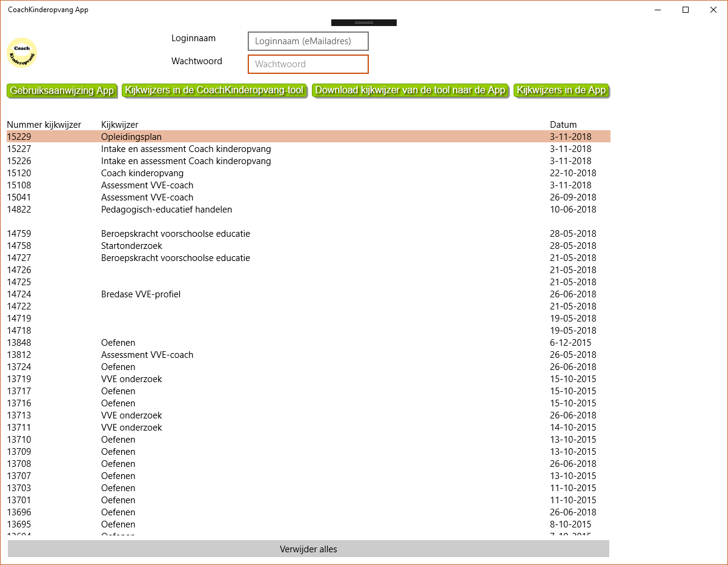Close the CoachKinderopvang App window
The width and height of the screenshot is (728, 565).
[x=713, y=10]
